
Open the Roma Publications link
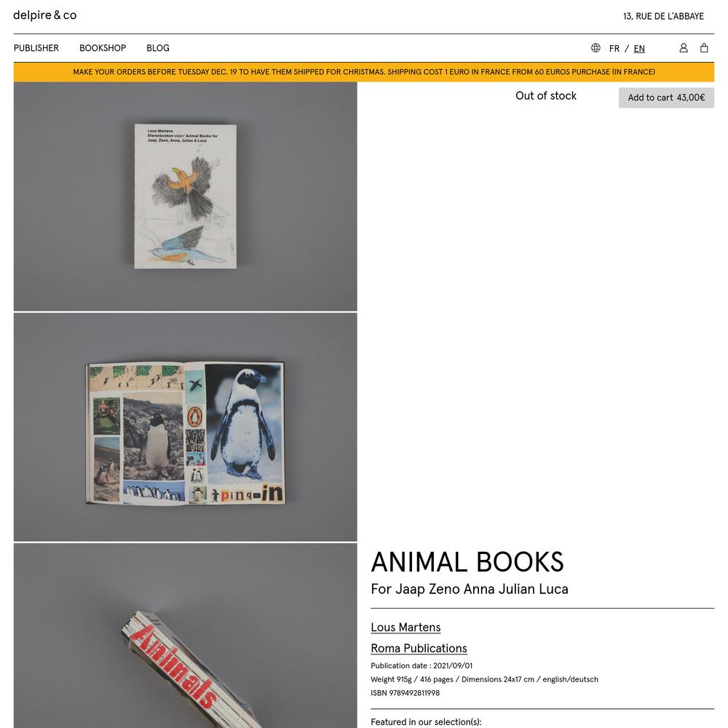point(419,648)
